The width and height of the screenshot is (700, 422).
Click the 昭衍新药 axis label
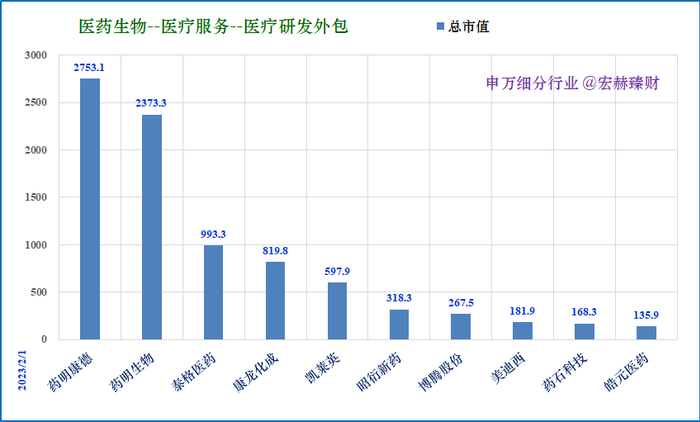pyautogui.click(x=379, y=372)
